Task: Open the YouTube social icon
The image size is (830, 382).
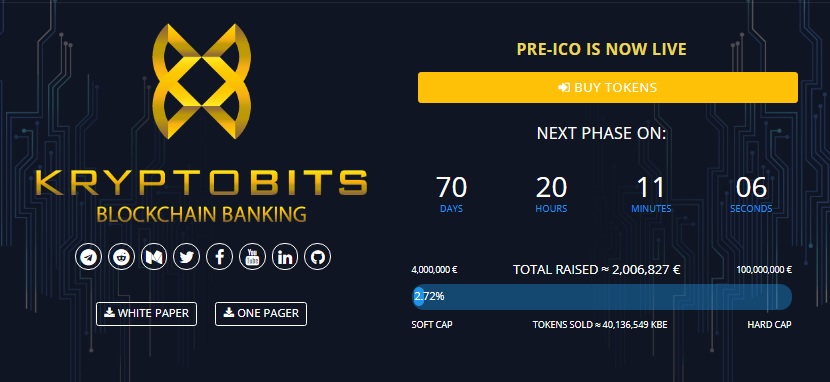Action: point(252,257)
